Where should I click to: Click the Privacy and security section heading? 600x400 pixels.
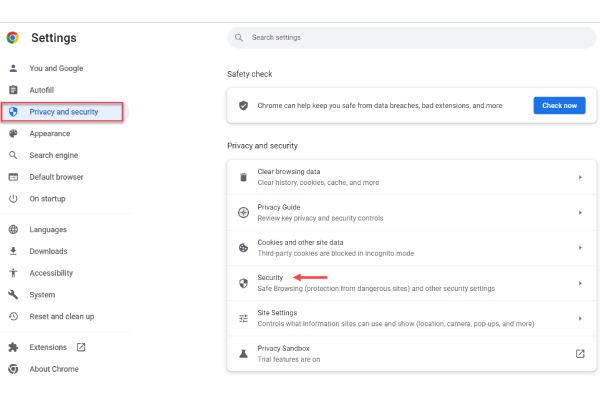click(262, 146)
